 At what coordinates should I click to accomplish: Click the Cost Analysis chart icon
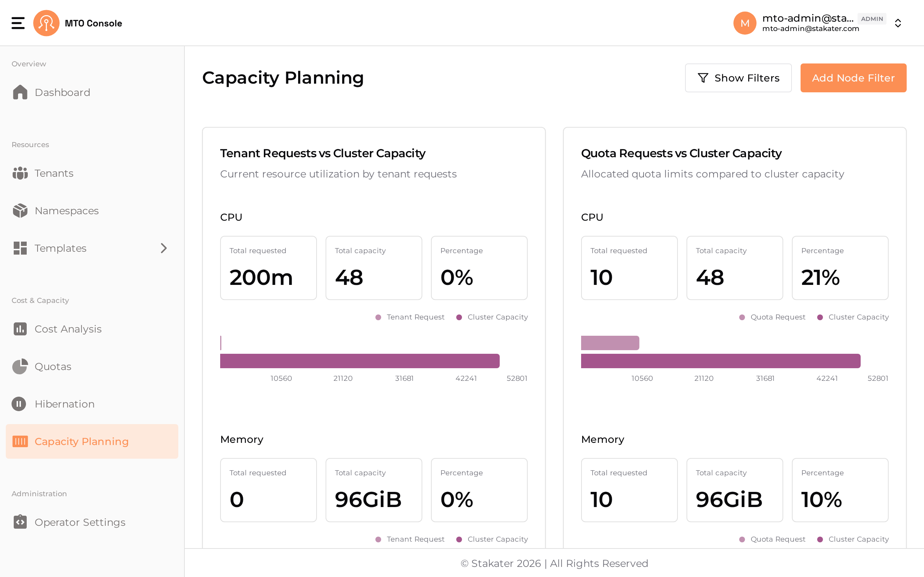tap(20, 329)
